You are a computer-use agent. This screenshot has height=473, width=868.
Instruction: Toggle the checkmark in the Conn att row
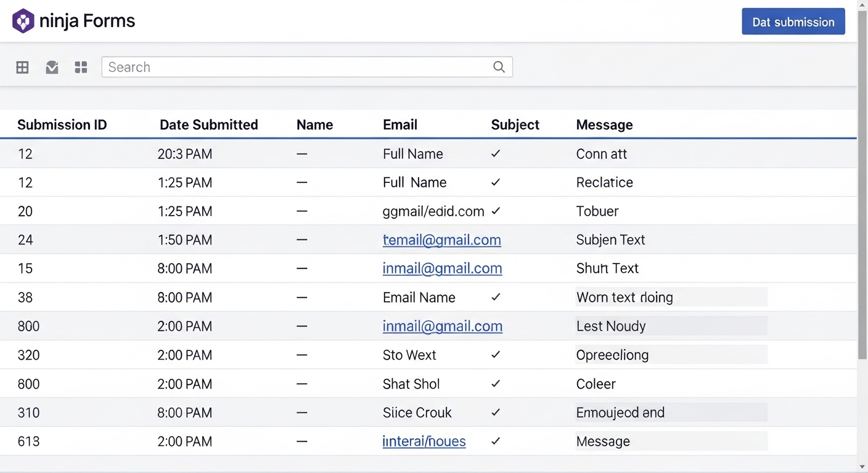(x=496, y=153)
